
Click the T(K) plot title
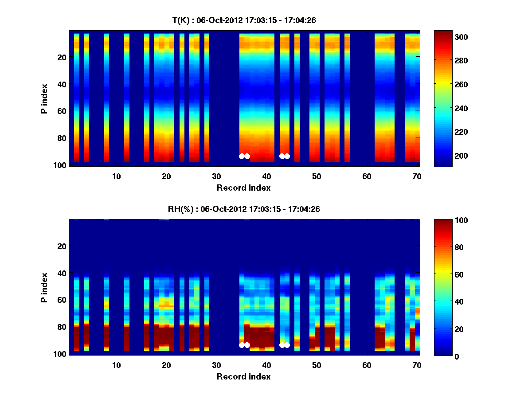click(244, 20)
